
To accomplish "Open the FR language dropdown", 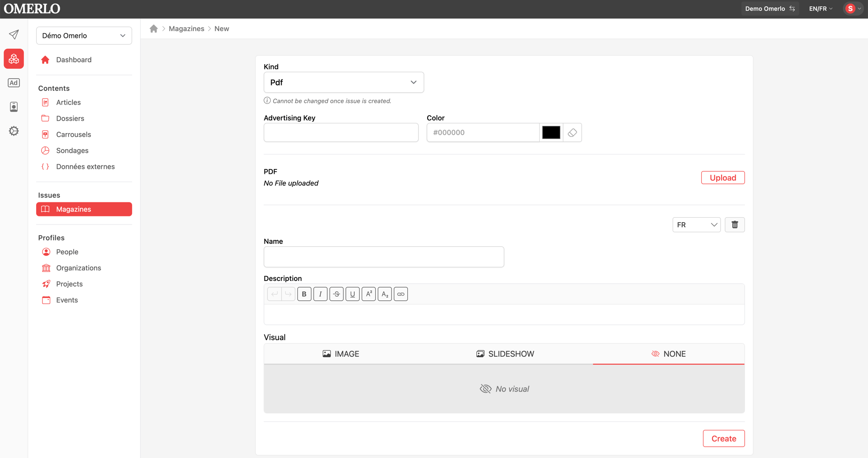I will point(697,224).
